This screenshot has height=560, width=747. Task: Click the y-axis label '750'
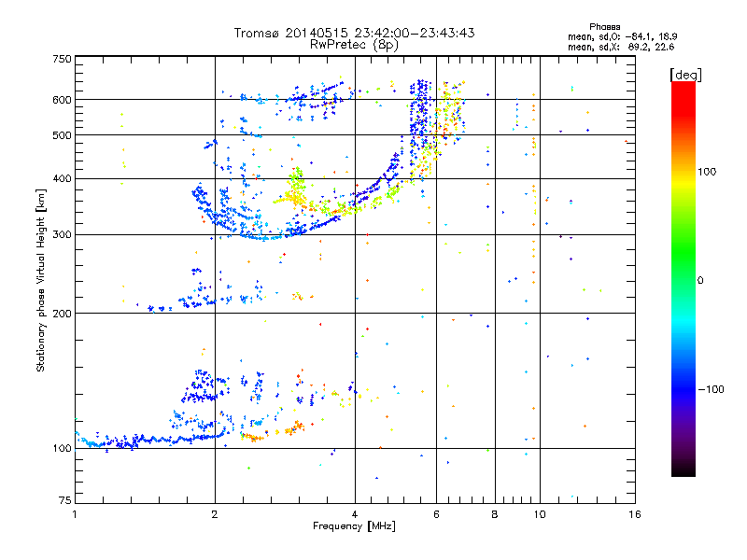62,59
